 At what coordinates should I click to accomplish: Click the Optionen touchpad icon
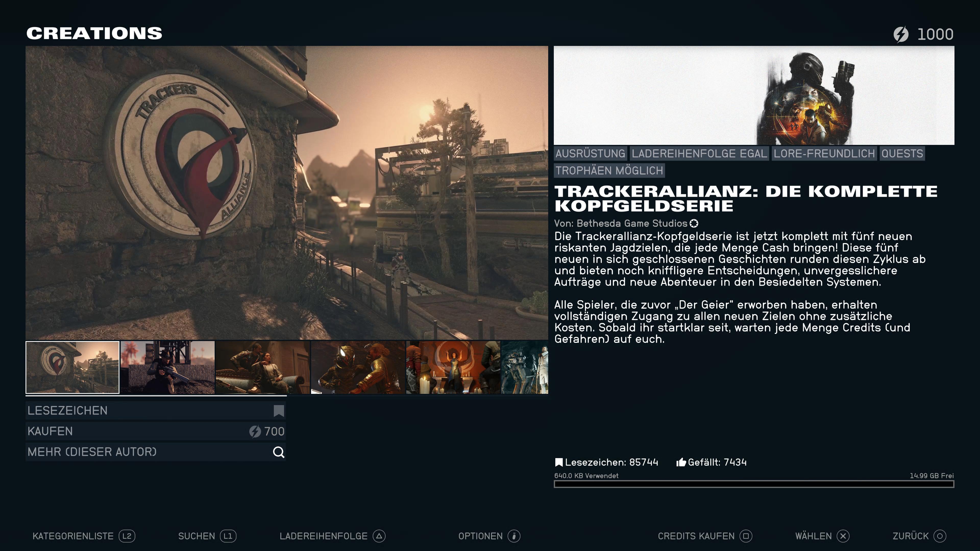point(513,536)
